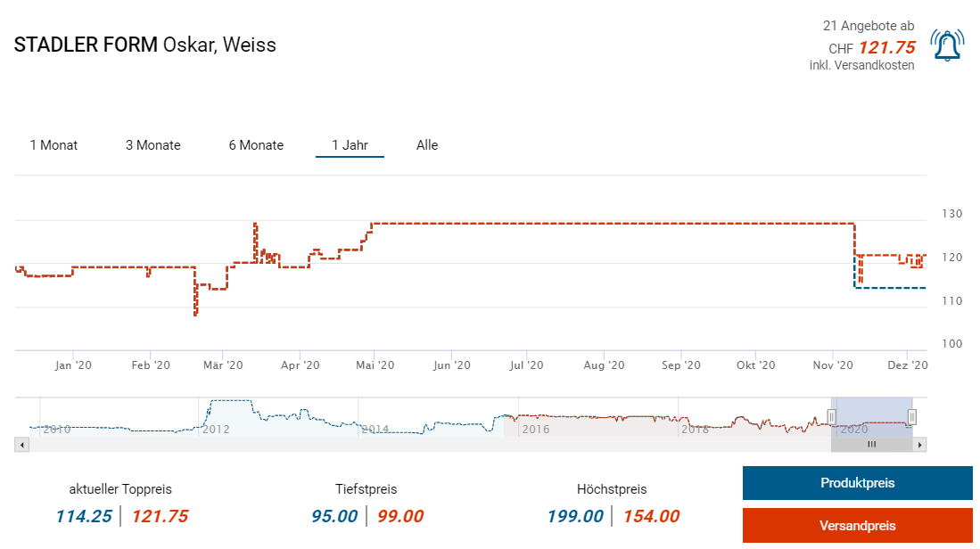Select the 1 Monat time range

tap(54, 145)
